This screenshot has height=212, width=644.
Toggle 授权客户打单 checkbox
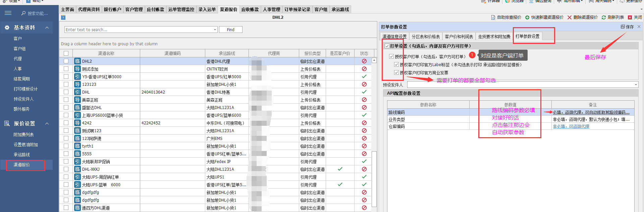pyautogui.click(x=391, y=56)
